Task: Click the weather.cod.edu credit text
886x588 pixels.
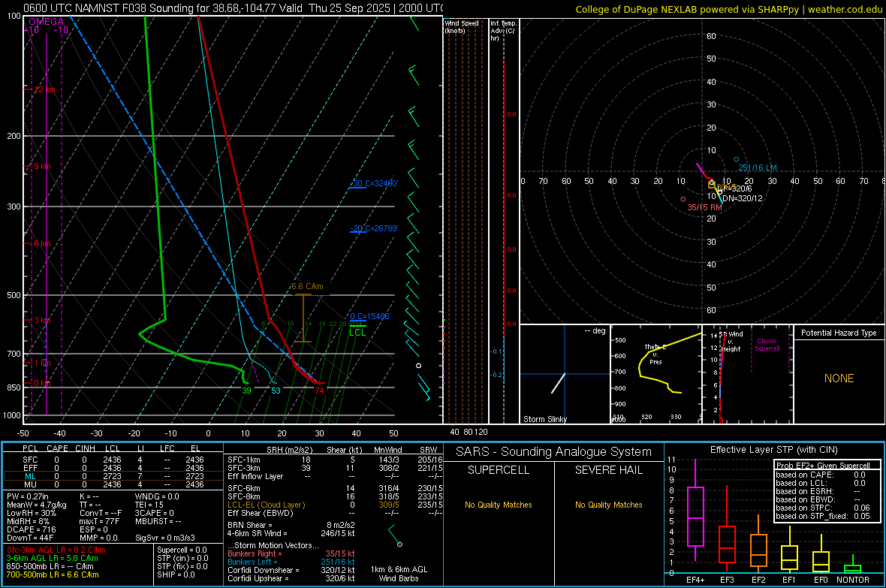Action: 845,9
